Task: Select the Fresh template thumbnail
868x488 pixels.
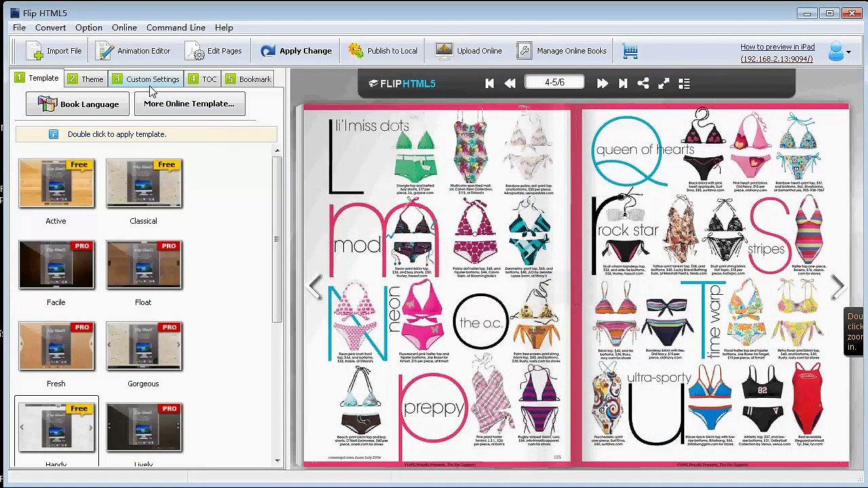Action: [x=56, y=346]
